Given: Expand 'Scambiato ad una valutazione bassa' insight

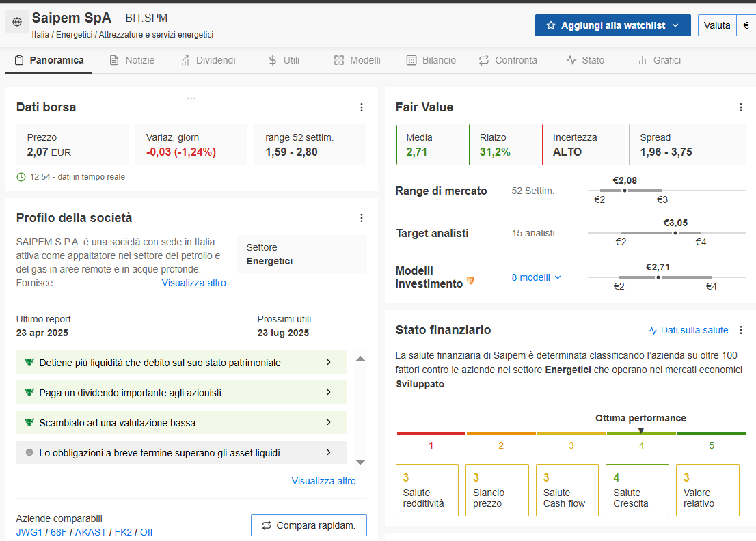Looking at the screenshot, I should (x=329, y=422).
